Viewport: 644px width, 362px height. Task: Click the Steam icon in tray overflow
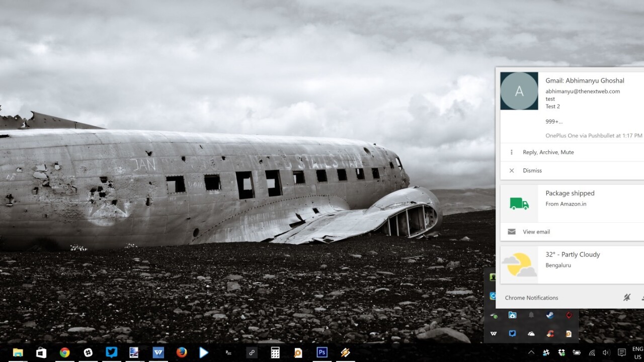pos(550,315)
